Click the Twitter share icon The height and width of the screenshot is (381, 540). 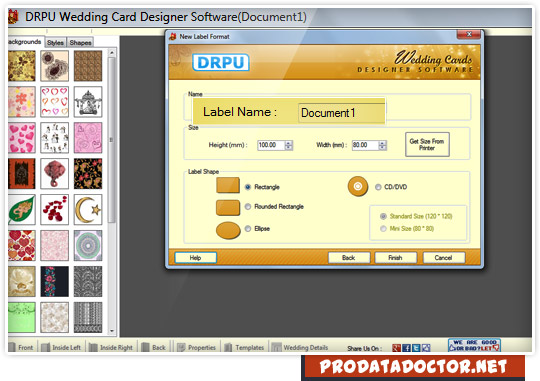click(416, 348)
